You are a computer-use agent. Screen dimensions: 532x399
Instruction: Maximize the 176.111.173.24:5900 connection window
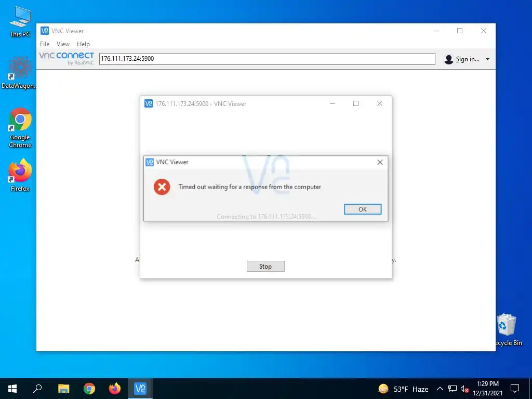[x=356, y=103]
